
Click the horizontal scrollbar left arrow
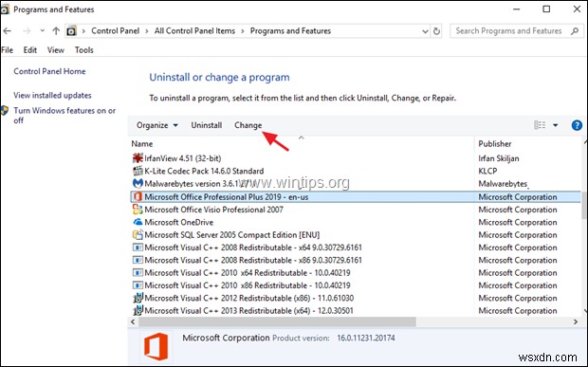[133, 321]
